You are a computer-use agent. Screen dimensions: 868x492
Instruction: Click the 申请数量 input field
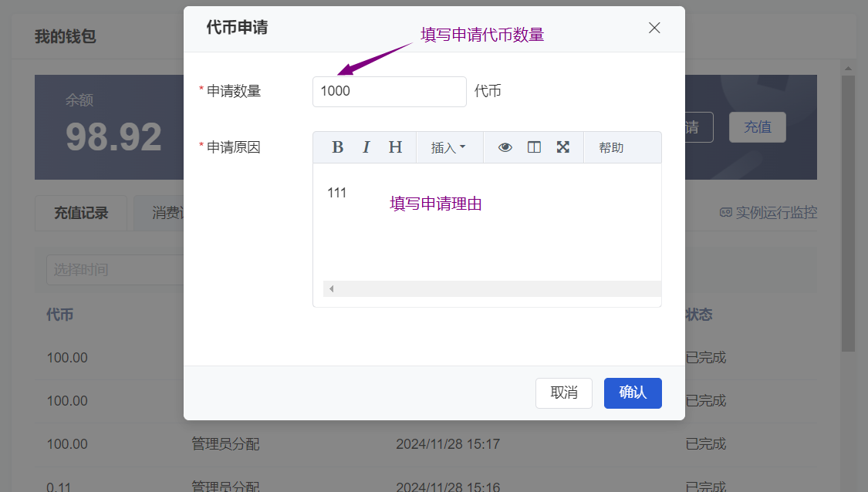(389, 91)
